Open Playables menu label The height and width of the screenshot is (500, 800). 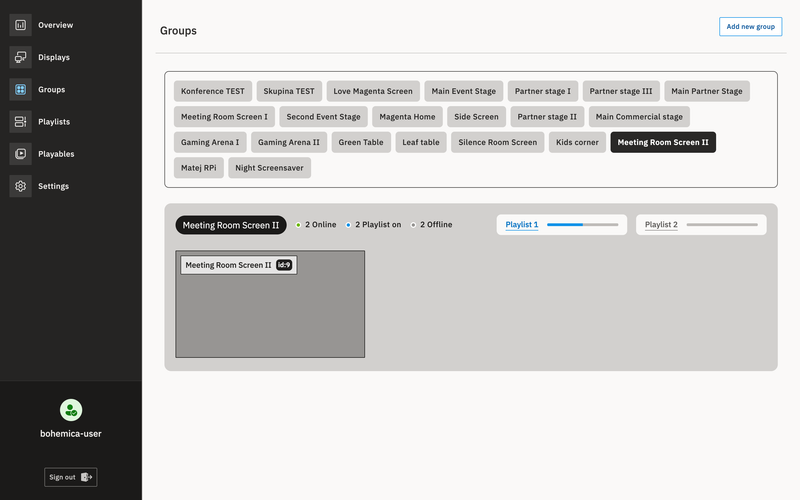56,154
